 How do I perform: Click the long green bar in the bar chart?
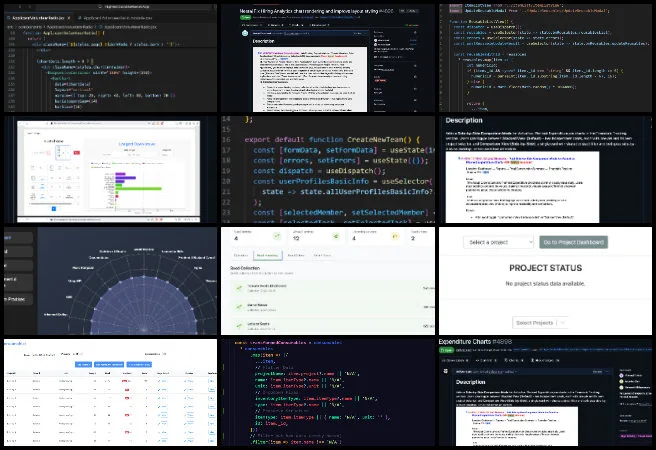tap(138, 189)
